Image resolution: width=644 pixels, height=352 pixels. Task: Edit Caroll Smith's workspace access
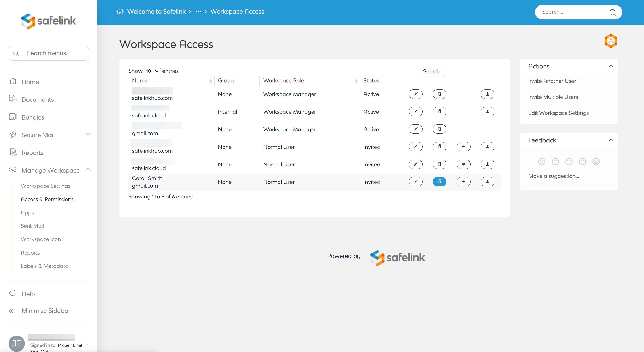tap(415, 182)
